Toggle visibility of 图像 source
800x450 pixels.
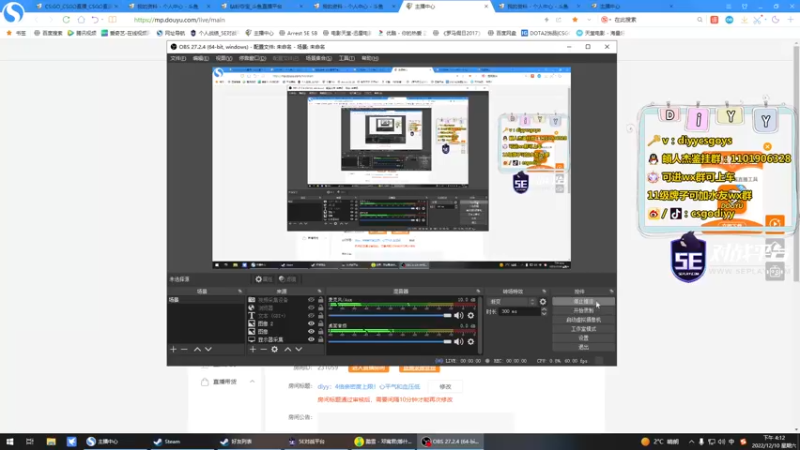pyautogui.click(x=311, y=331)
